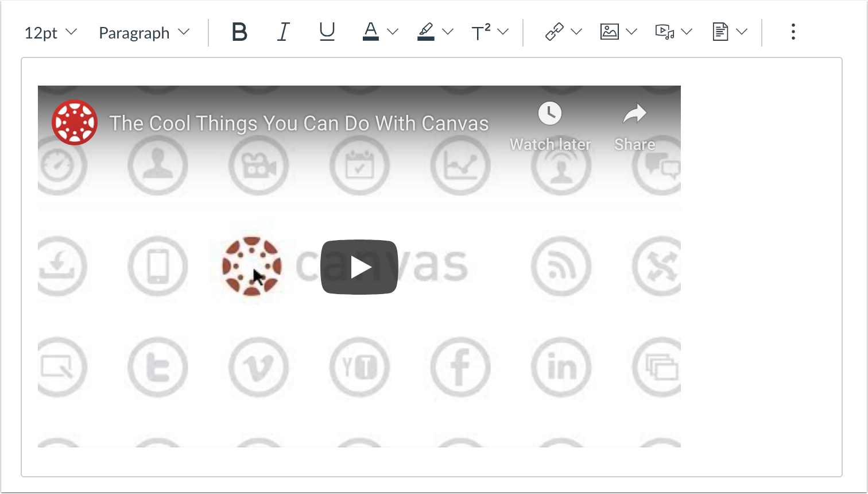Click the record/upload media icon
The height and width of the screenshot is (494, 868).
click(664, 32)
